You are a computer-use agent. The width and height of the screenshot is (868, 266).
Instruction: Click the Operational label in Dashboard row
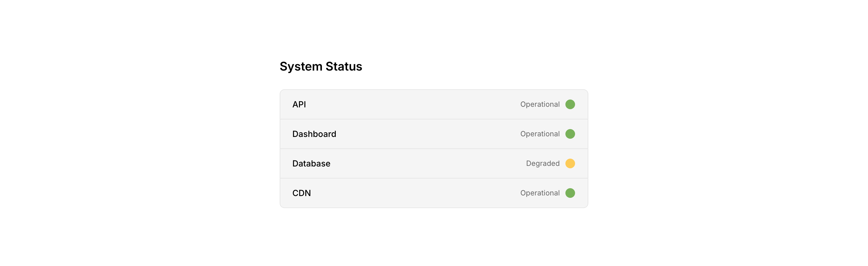pos(539,134)
